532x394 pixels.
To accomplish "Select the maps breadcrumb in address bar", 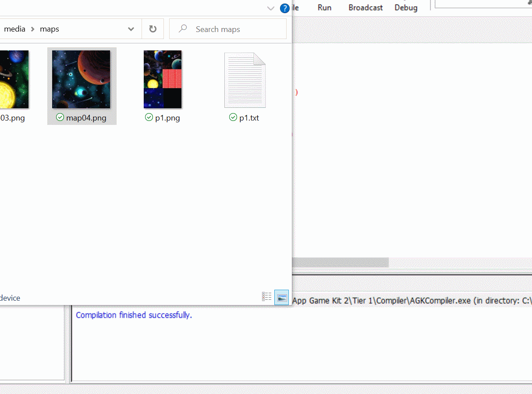I will click(50, 29).
